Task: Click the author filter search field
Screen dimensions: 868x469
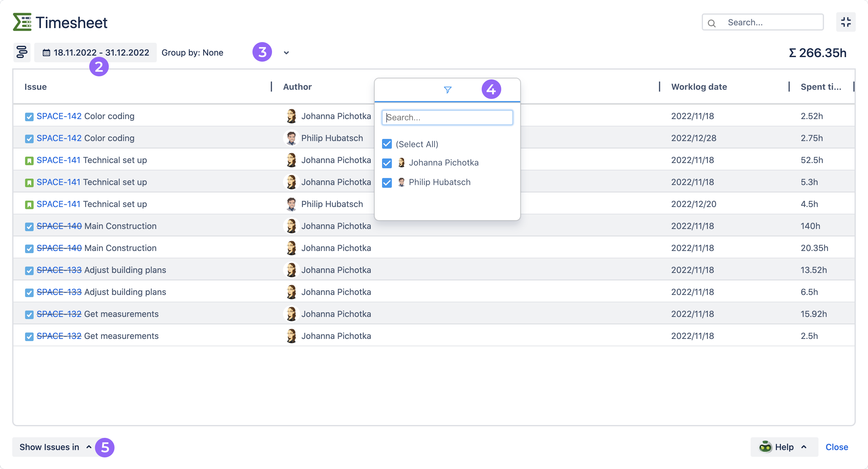Action: (447, 118)
